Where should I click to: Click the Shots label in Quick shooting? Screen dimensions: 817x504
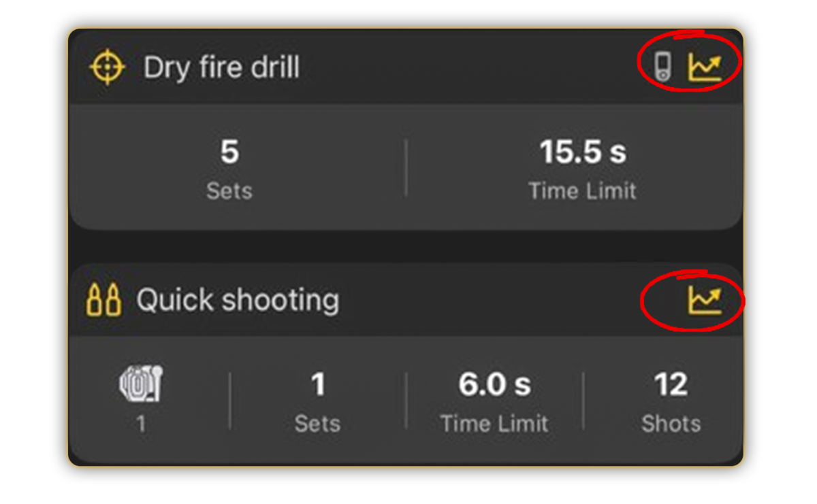(671, 424)
